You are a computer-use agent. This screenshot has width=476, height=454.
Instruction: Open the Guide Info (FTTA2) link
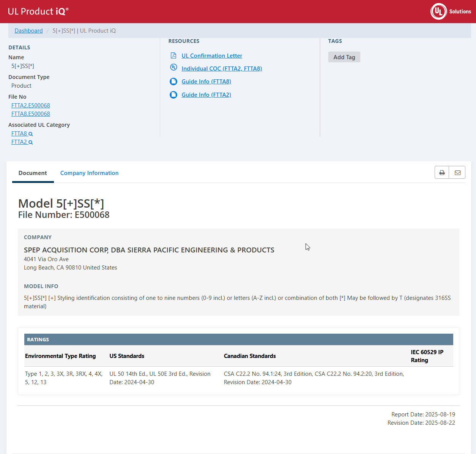[x=206, y=95]
